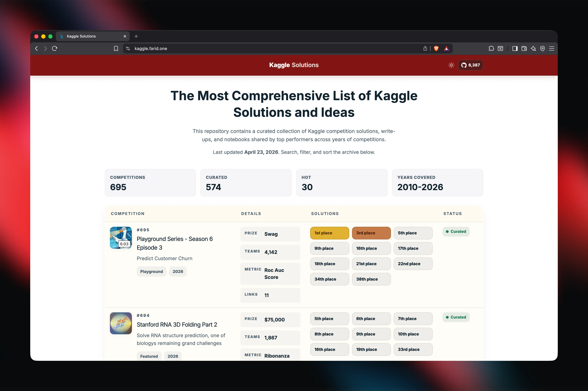The width and height of the screenshot is (588, 391).
Task: Open the 5th place solution for Stanford RNA
Action: click(x=329, y=319)
